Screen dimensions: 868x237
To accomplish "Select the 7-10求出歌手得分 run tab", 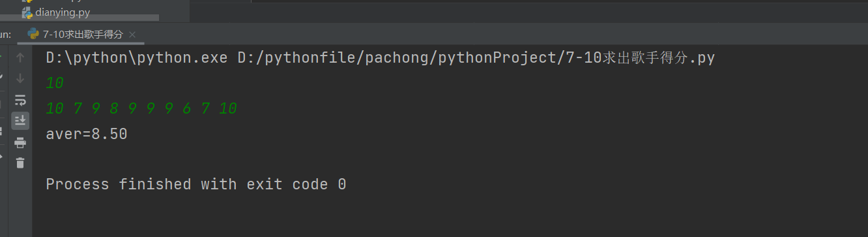I will 81,34.
